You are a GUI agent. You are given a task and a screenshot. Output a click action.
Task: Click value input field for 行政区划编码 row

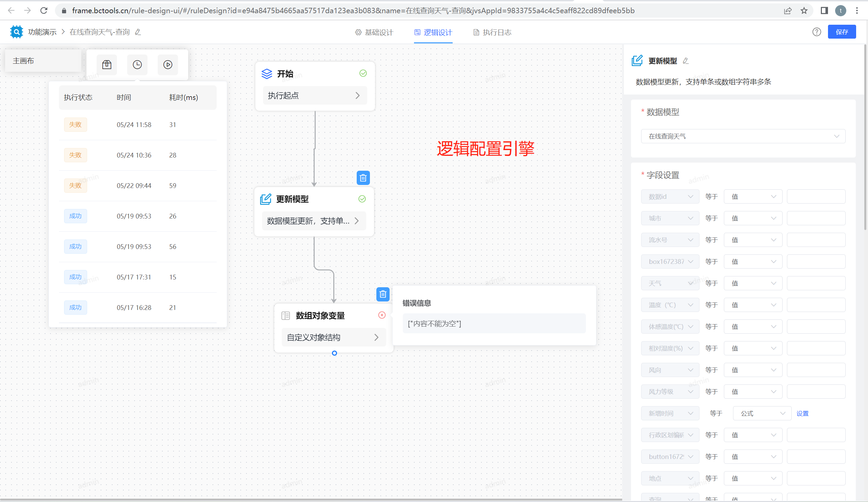pos(816,435)
